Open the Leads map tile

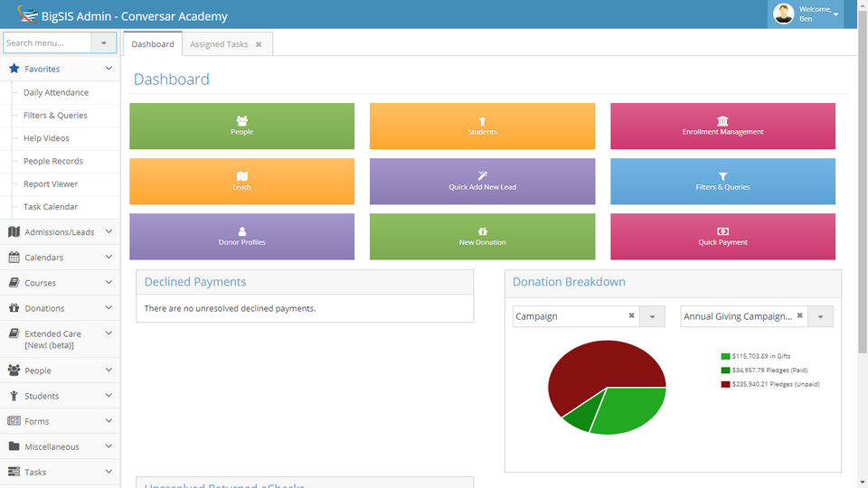(242, 182)
